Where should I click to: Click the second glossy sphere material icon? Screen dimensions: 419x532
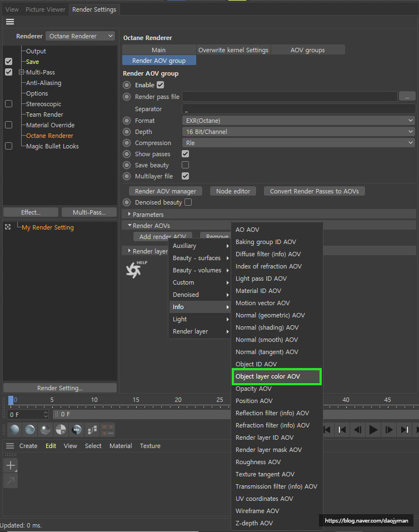click(x=30, y=430)
